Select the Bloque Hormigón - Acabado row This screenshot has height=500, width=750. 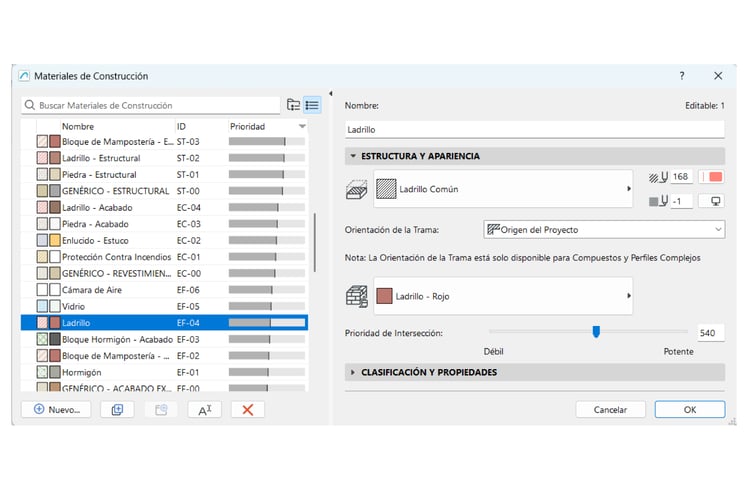[x=164, y=339]
